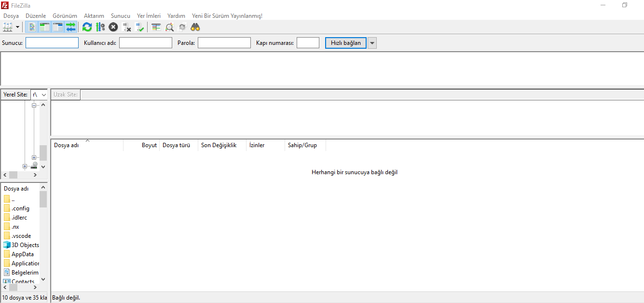The width and height of the screenshot is (644, 303).
Task: Open Yeni Bir Sürüm Yayınlanmış! menu
Action: click(x=227, y=16)
